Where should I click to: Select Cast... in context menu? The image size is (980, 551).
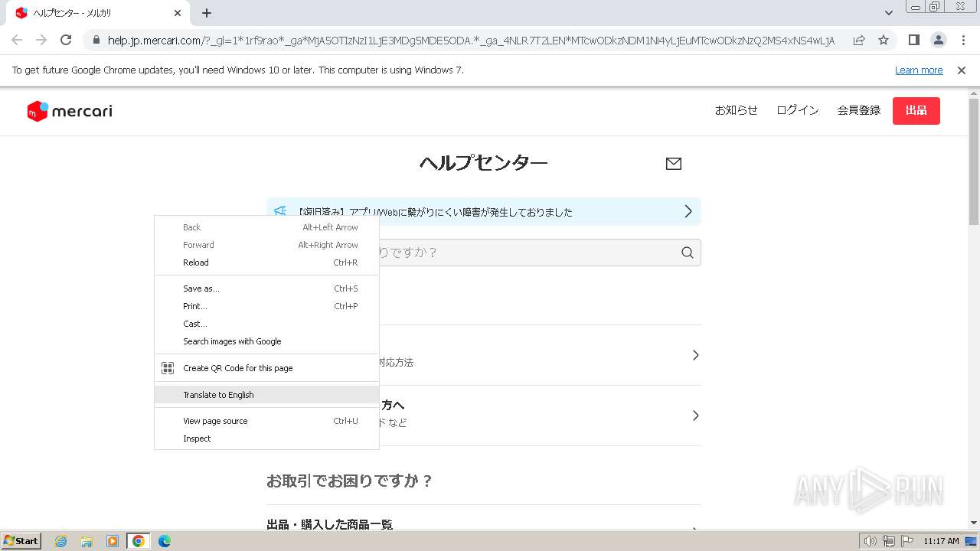pyautogui.click(x=266, y=324)
